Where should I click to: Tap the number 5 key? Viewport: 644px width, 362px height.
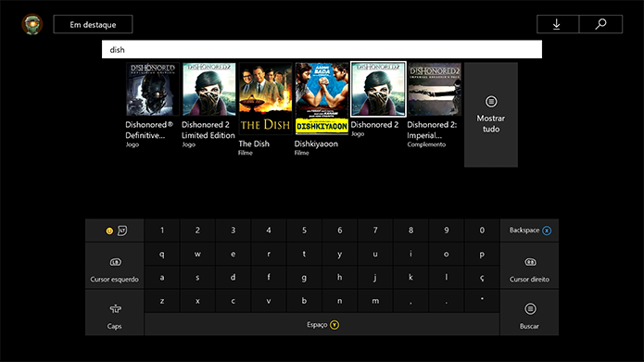(304, 231)
